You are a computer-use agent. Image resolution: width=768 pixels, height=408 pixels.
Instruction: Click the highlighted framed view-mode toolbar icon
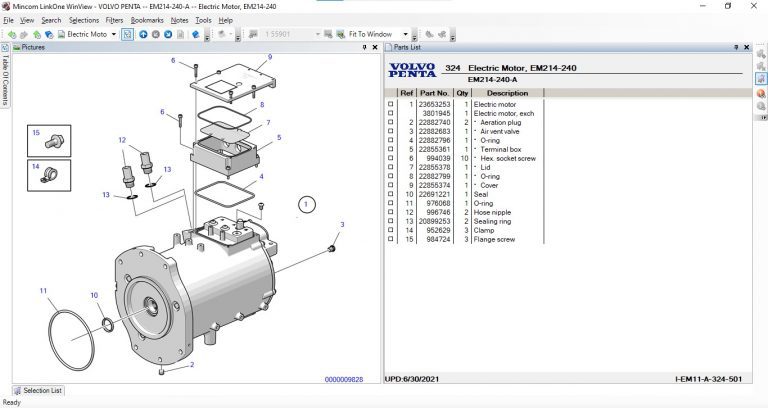click(x=127, y=34)
